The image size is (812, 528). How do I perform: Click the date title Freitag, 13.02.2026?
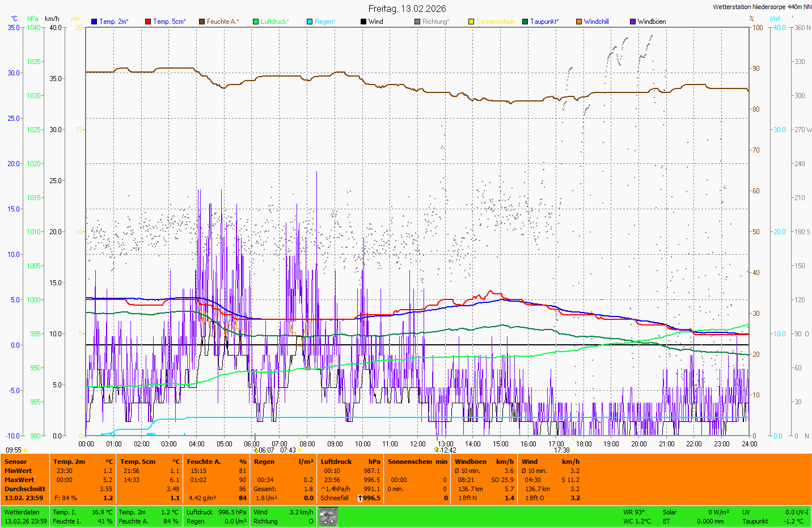(x=407, y=9)
